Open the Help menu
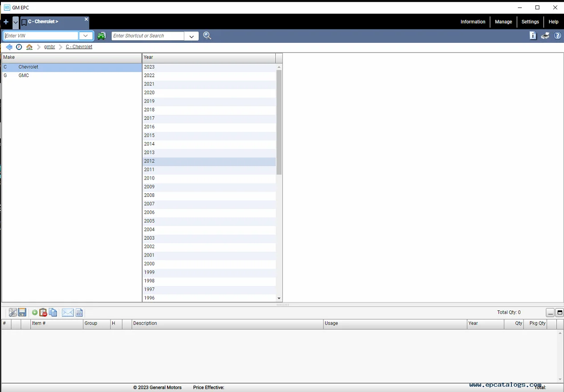This screenshot has height=392, width=564. click(x=553, y=22)
